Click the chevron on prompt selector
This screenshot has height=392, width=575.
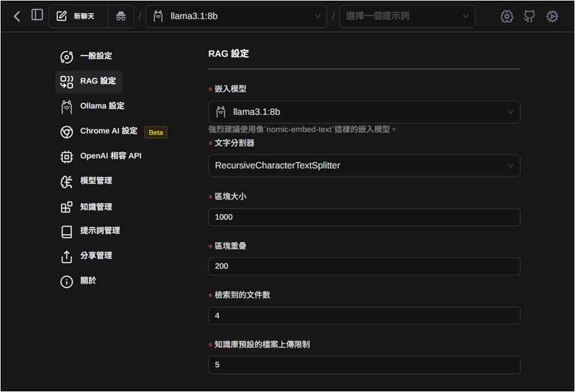(466, 16)
